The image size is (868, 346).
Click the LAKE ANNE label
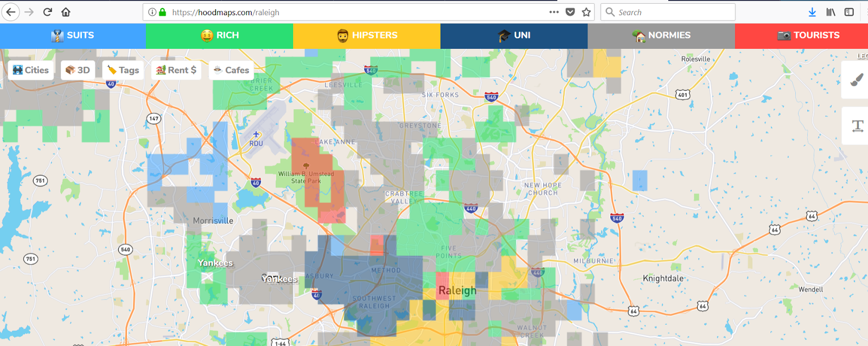point(335,142)
